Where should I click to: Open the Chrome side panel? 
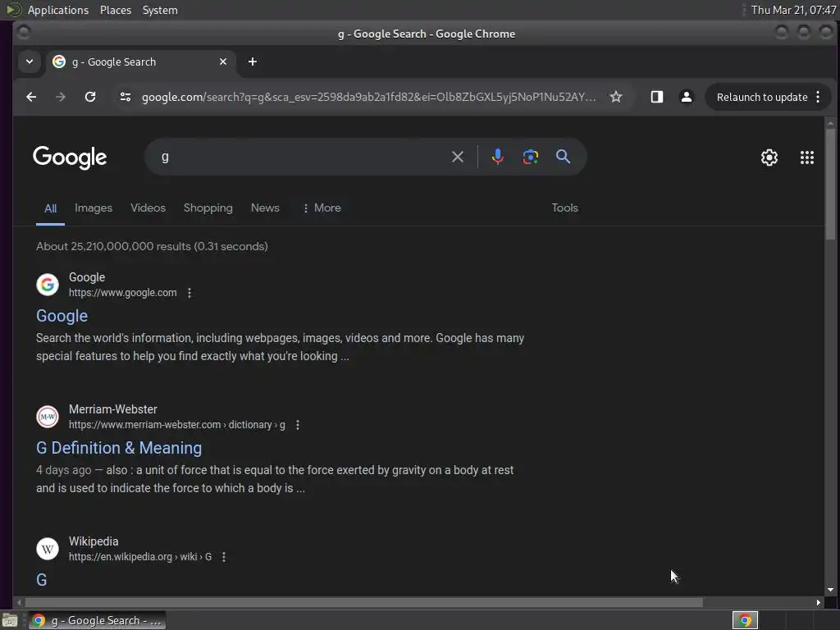coord(657,97)
